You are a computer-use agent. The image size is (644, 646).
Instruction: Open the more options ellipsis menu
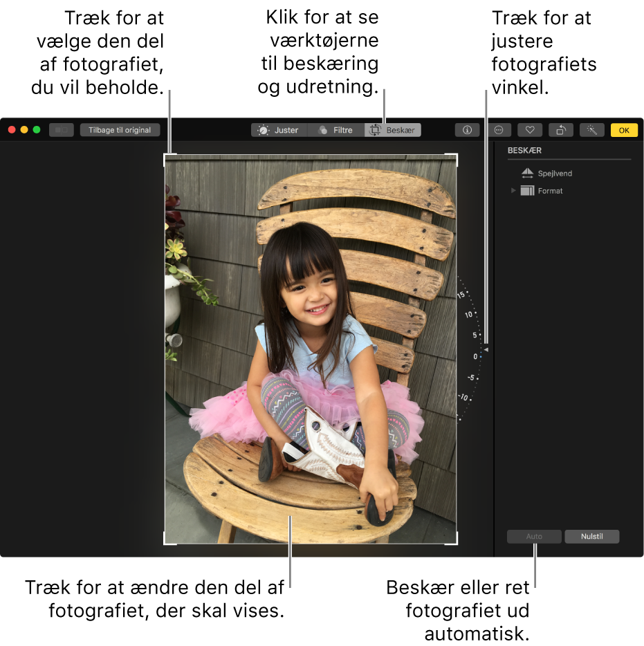click(x=499, y=130)
